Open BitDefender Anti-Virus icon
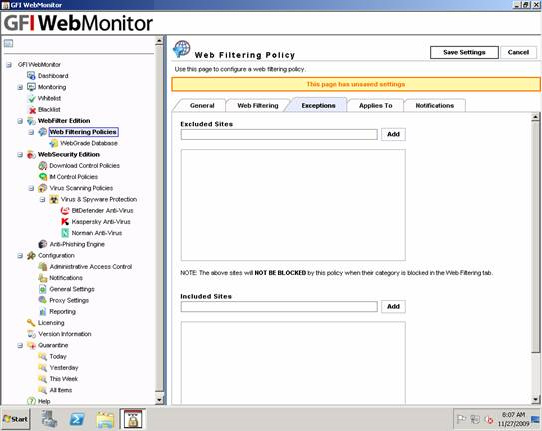This screenshot has width=542, height=431. [x=65, y=210]
